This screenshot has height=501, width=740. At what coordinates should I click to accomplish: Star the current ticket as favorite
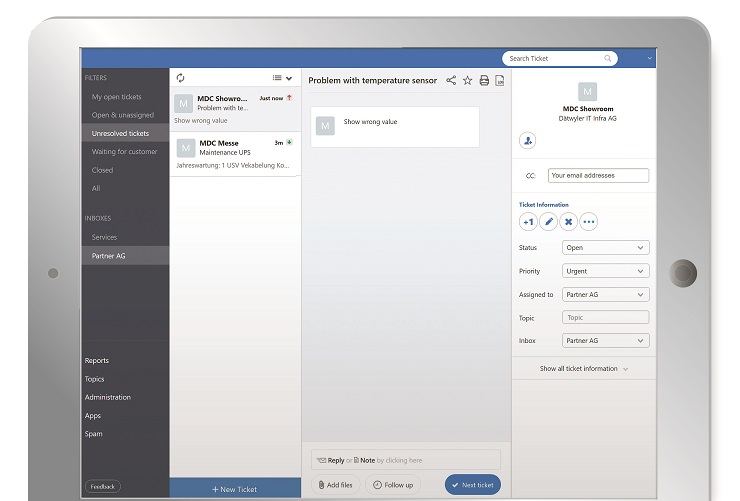click(x=467, y=80)
